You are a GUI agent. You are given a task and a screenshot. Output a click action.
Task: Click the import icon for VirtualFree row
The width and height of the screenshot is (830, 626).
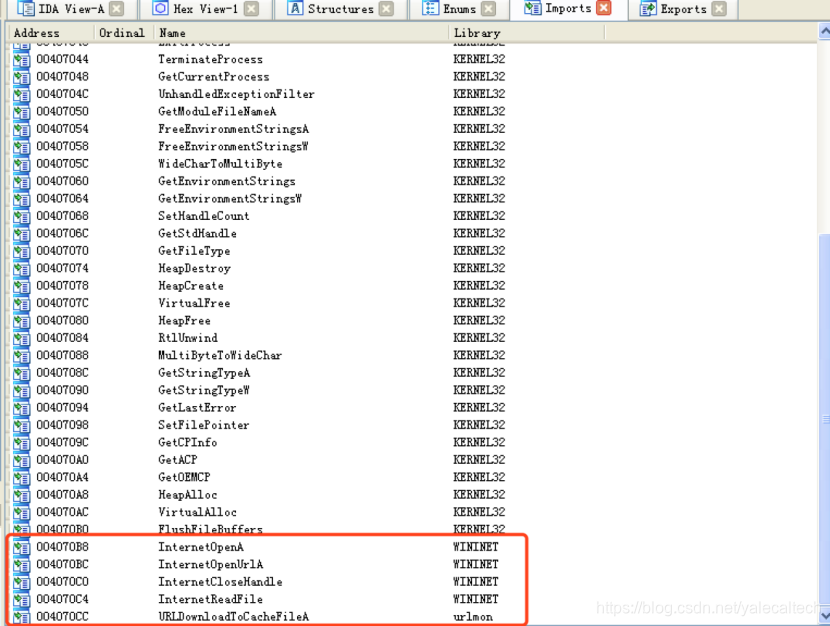pyautogui.click(x=22, y=304)
